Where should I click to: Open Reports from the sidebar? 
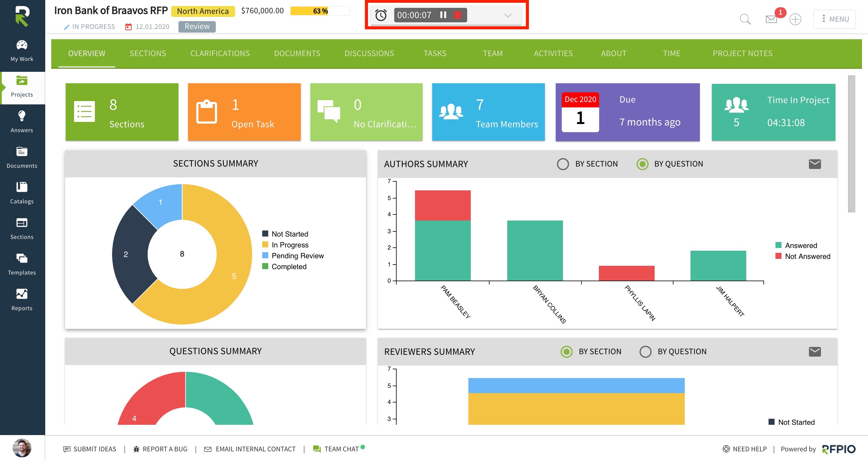(x=22, y=300)
